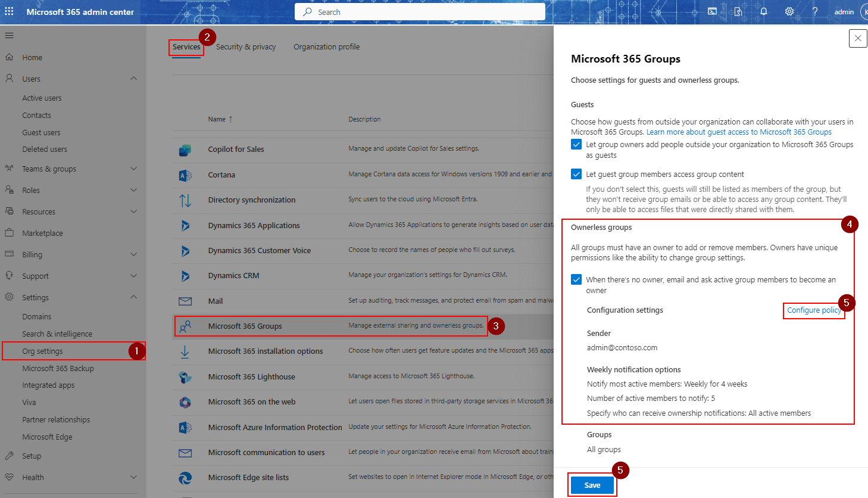Uncheck letting owners add outside guests

(x=576, y=145)
